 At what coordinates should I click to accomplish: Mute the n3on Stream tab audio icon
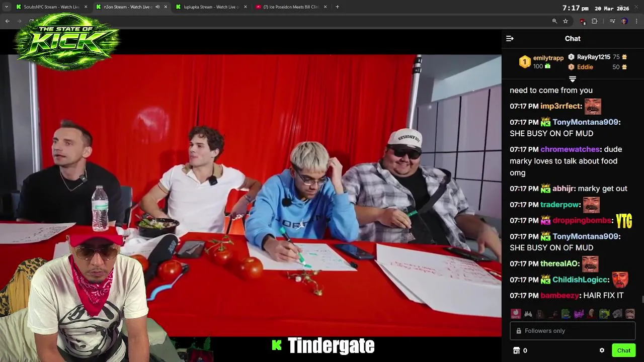click(157, 7)
